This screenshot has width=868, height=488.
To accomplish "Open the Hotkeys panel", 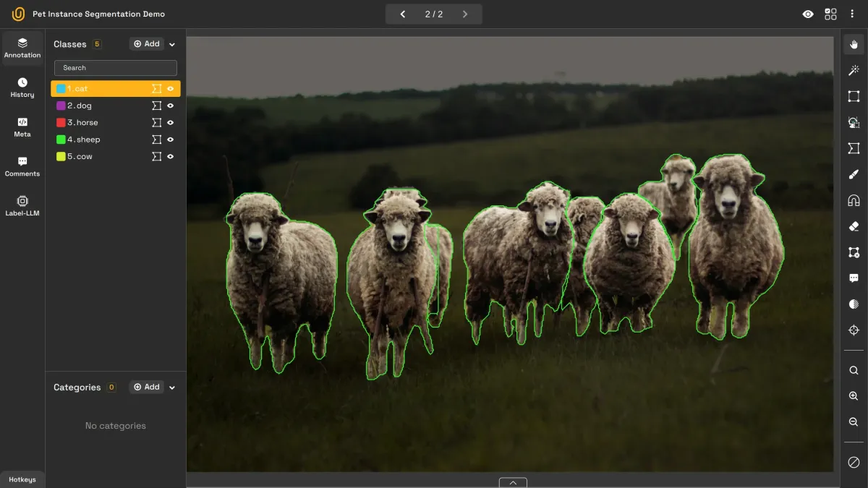I will [22, 479].
